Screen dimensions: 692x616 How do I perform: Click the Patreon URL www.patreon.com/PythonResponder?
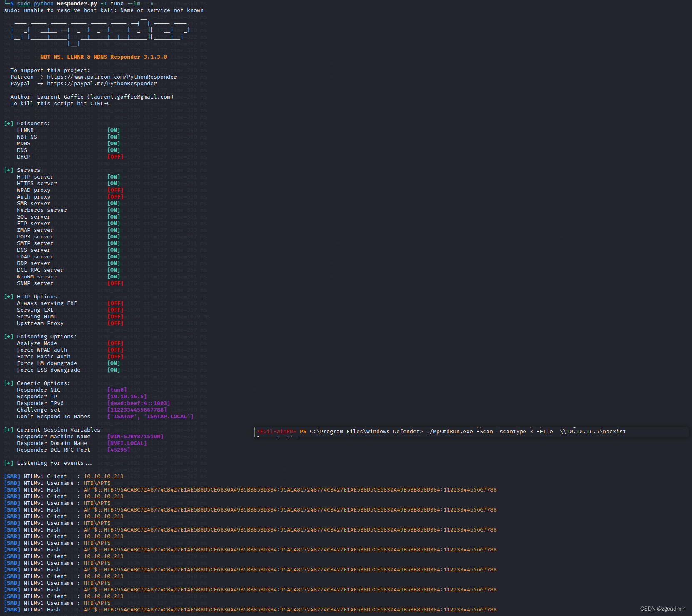coord(112,77)
